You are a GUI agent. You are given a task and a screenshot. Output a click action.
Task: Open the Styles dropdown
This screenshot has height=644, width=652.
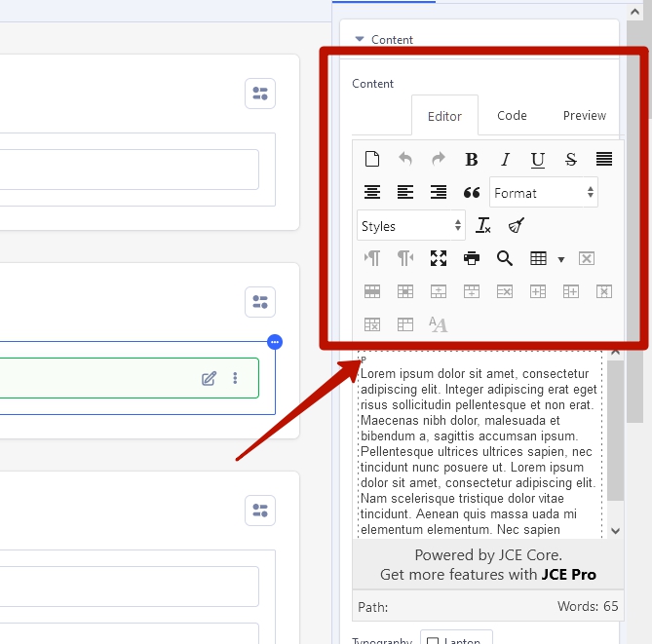[411, 226]
